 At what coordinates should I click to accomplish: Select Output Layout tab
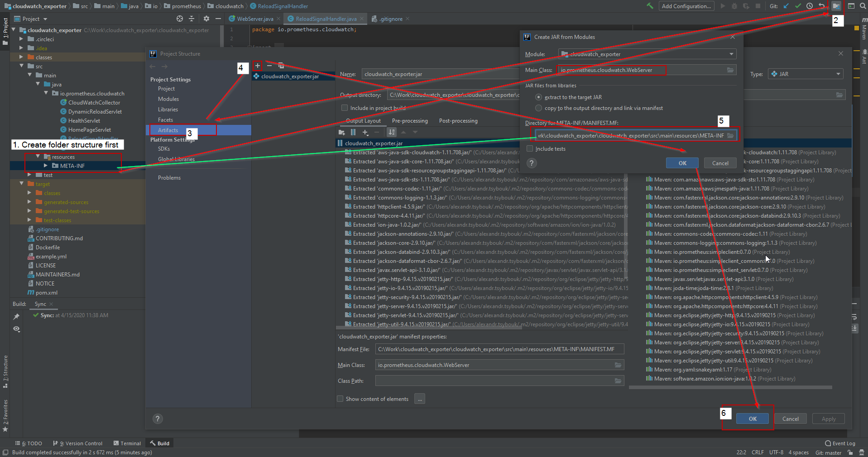click(x=363, y=121)
